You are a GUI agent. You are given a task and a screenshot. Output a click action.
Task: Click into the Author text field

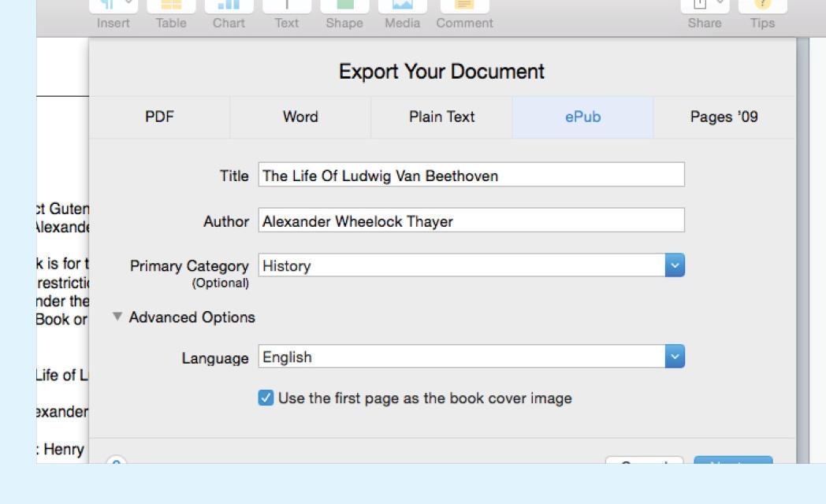[x=471, y=220]
